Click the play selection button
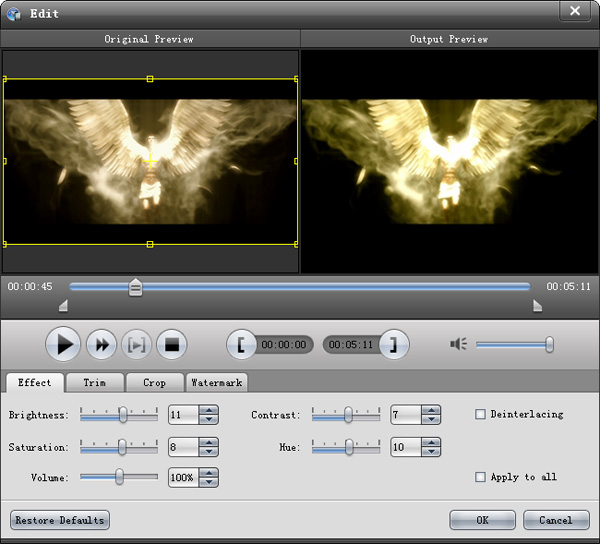600x544 pixels. click(x=137, y=345)
